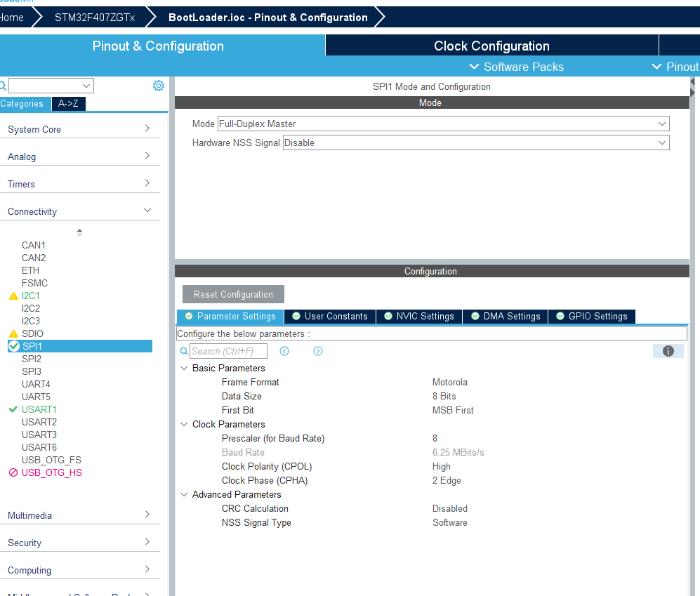
Task: Open the Software Packs menu
Action: pos(517,67)
